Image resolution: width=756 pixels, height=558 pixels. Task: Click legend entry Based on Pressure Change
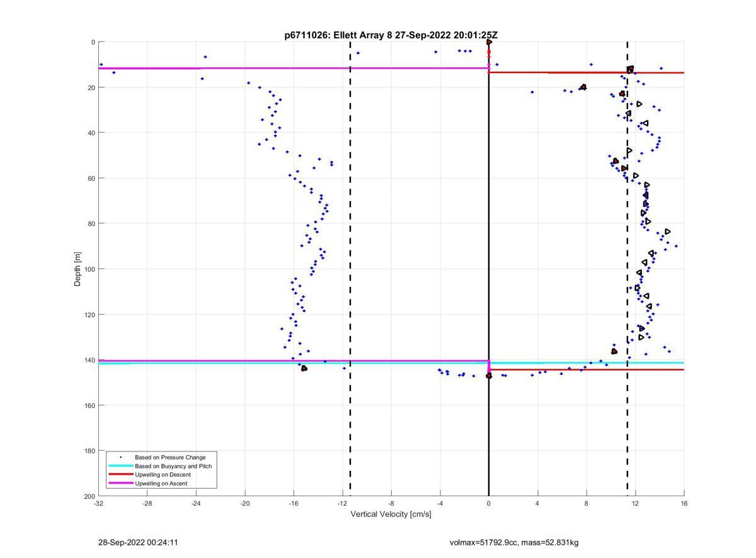[x=170, y=457]
